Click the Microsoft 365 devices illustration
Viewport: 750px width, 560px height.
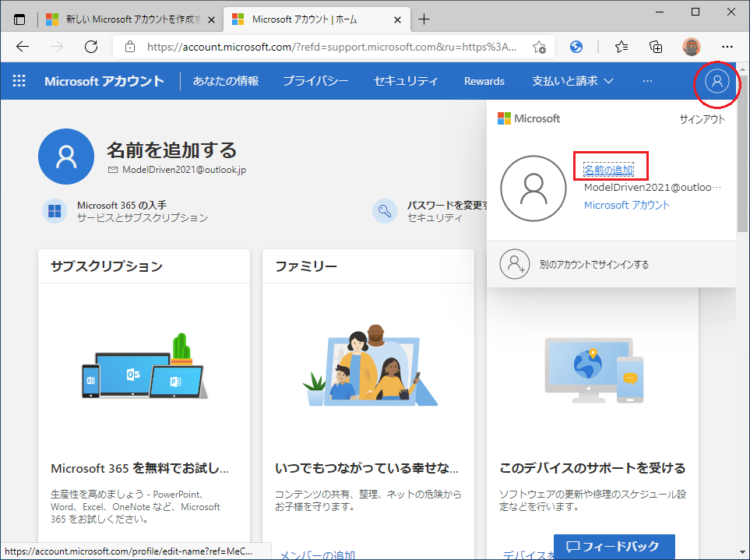pos(145,367)
